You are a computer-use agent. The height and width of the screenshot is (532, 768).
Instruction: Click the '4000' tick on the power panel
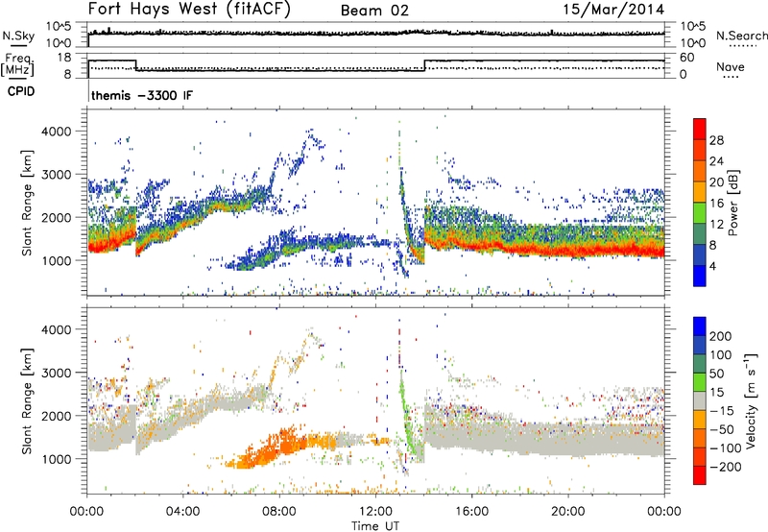click(56, 132)
